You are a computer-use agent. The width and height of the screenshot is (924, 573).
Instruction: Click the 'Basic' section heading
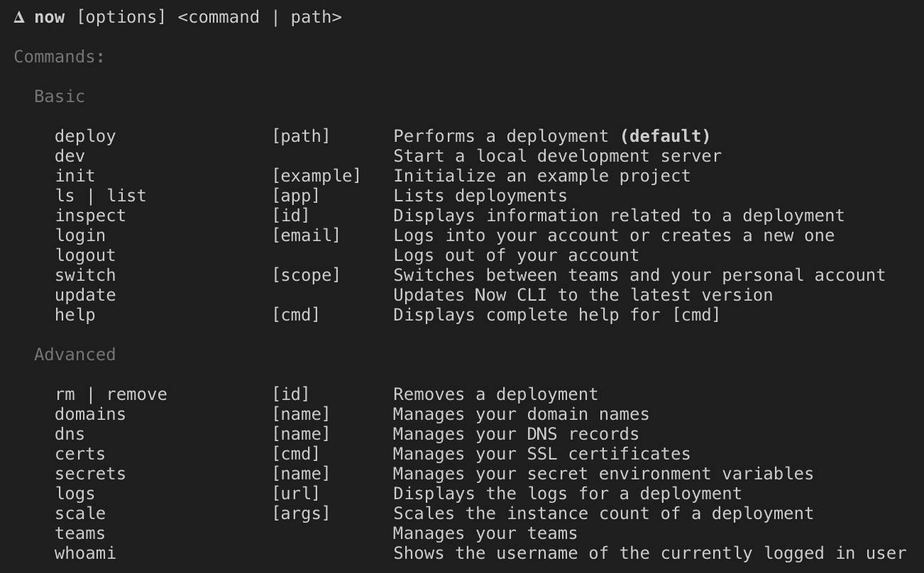click(60, 96)
